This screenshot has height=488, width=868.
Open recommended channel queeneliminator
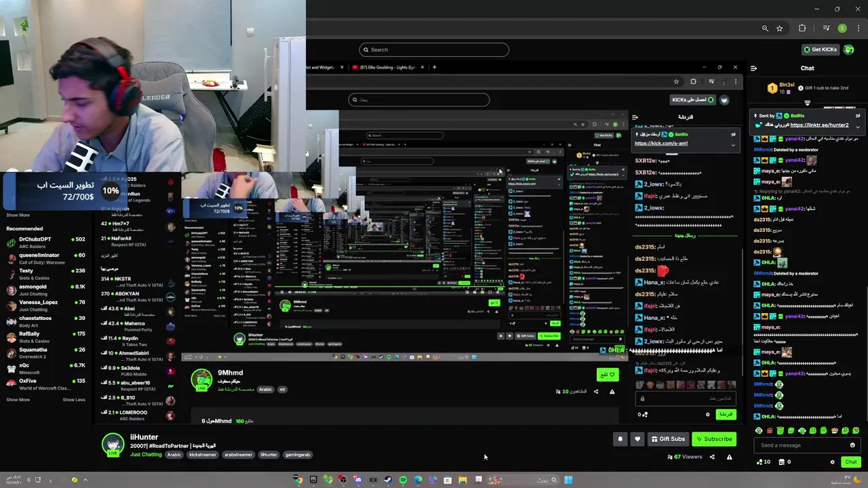click(x=45, y=258)
